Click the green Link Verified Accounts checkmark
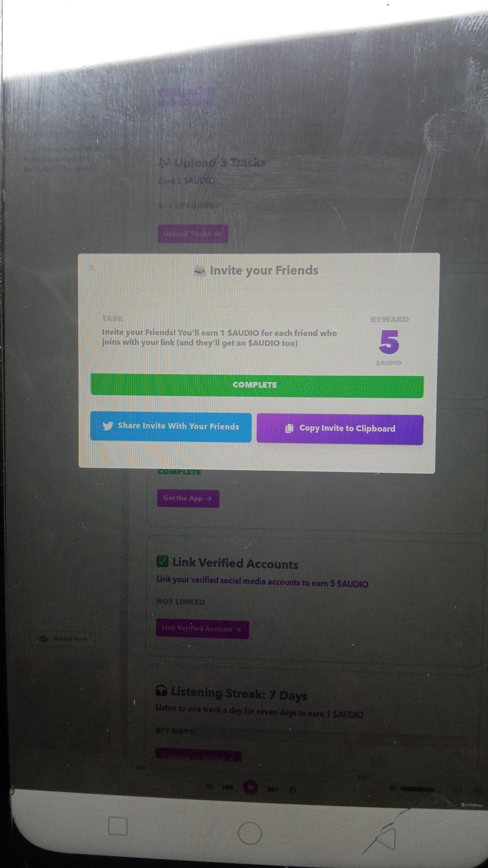Image resolution: width=488 pixels, height=868 pixels. 162,561
